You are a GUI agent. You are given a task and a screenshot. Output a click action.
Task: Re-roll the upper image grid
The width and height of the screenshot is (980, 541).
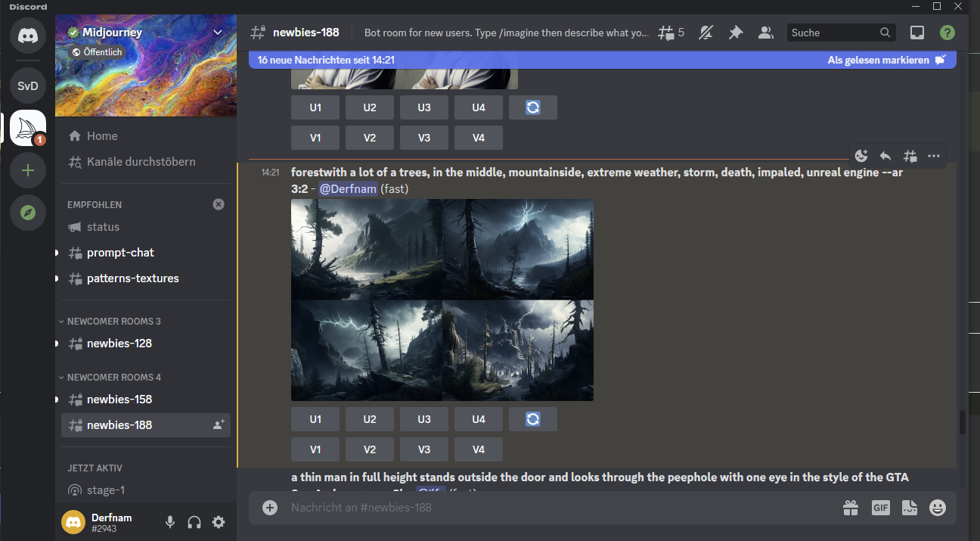[x=533, y=107]
